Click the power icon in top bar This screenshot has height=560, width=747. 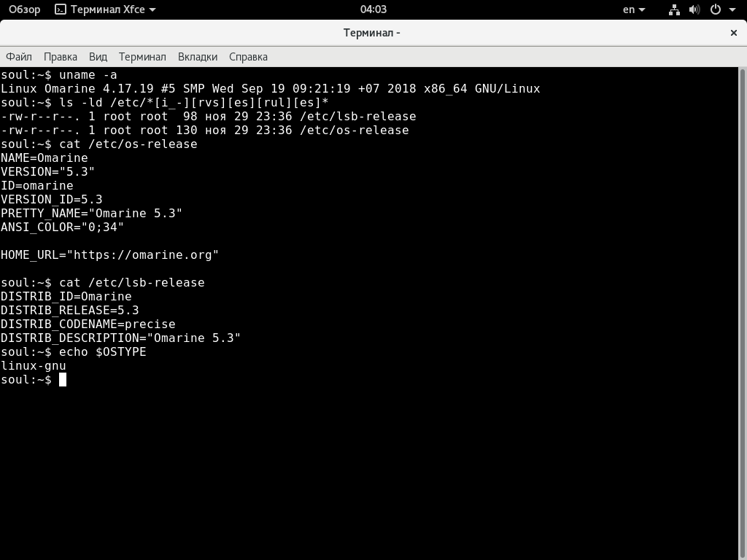716,9
